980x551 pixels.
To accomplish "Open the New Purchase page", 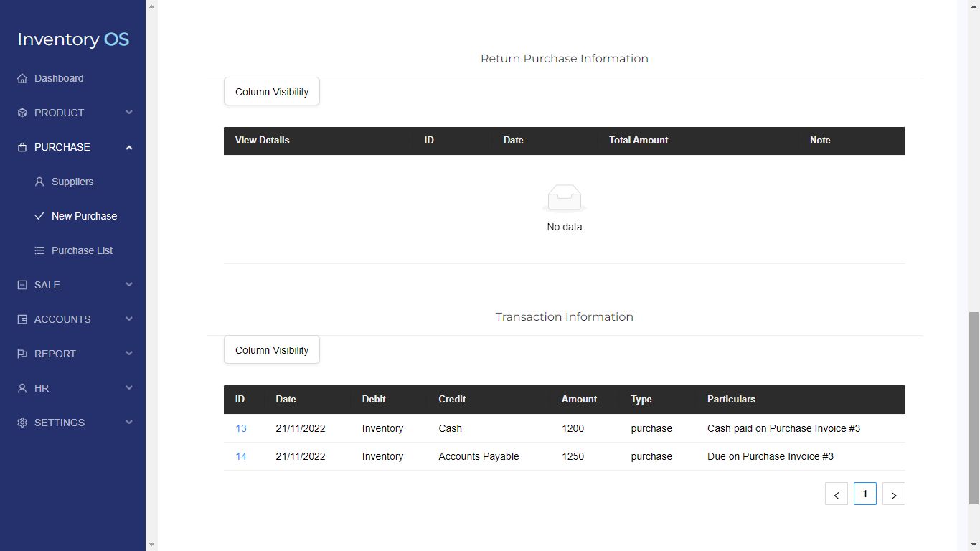I will pyautogui.click(x=84, y=216).
